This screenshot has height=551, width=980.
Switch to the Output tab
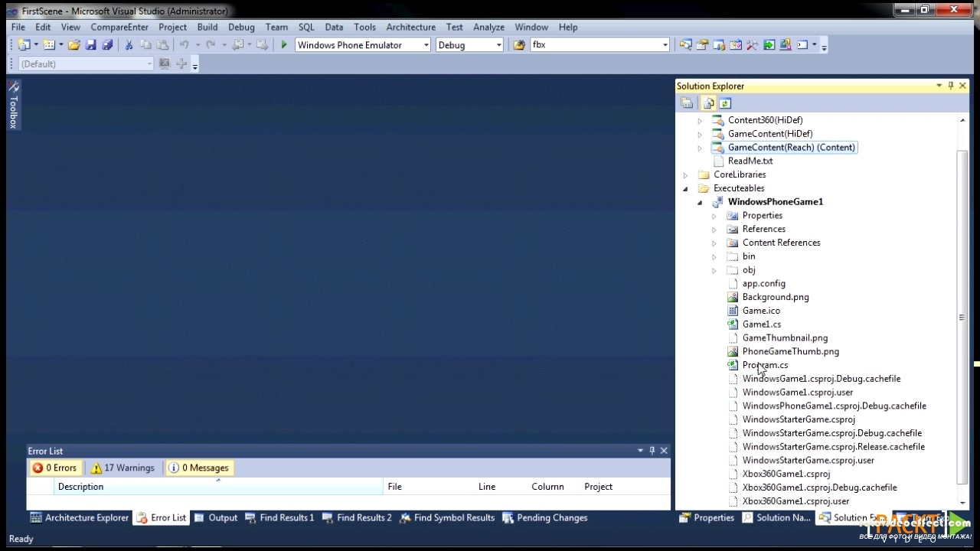pos(215,517)
